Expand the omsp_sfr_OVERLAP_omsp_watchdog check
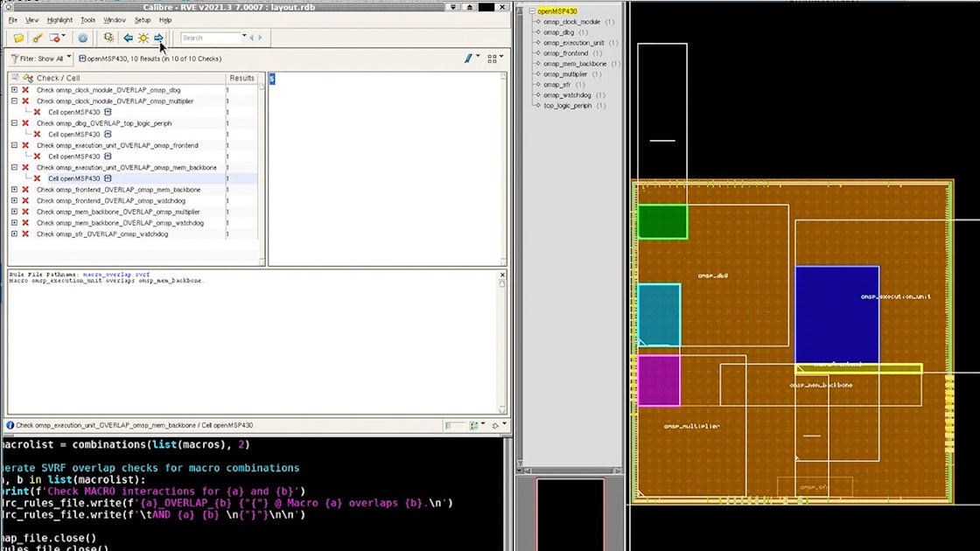 (14, 234)
